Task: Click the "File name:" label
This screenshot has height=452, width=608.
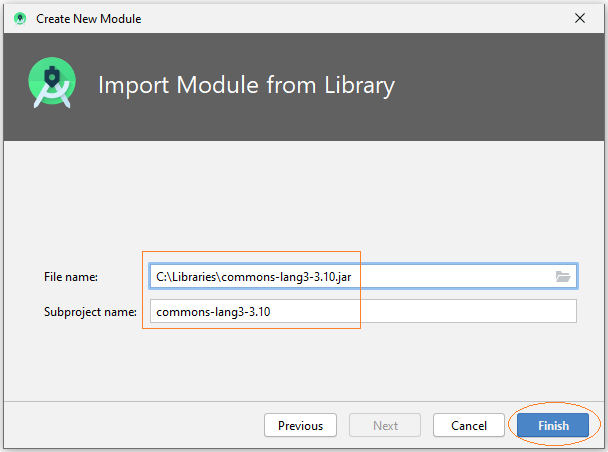Action: click(x=71, y=277)
